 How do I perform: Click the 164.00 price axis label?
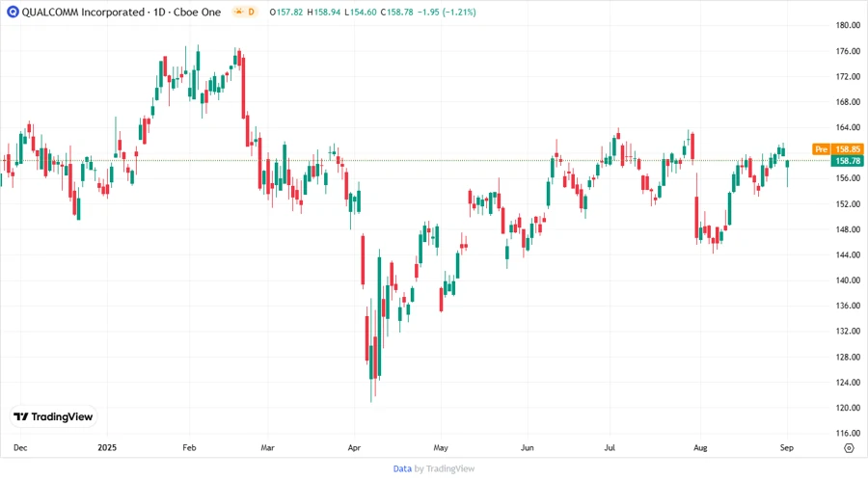click(848, 127)
